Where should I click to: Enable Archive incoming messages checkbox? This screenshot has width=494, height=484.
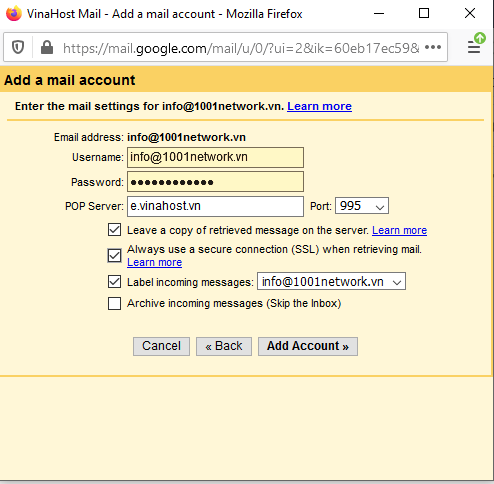coord(114,303)
